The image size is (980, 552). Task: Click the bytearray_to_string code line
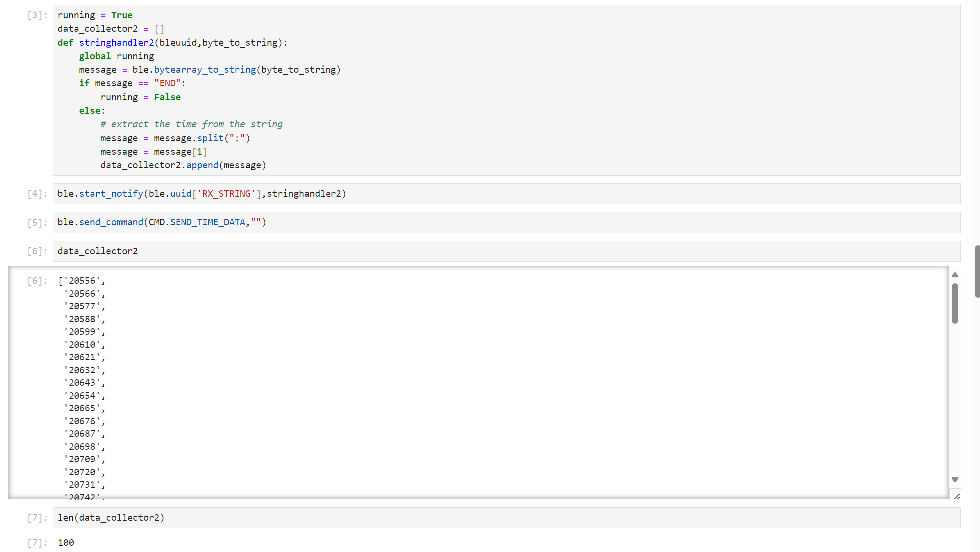pos(210,70)
